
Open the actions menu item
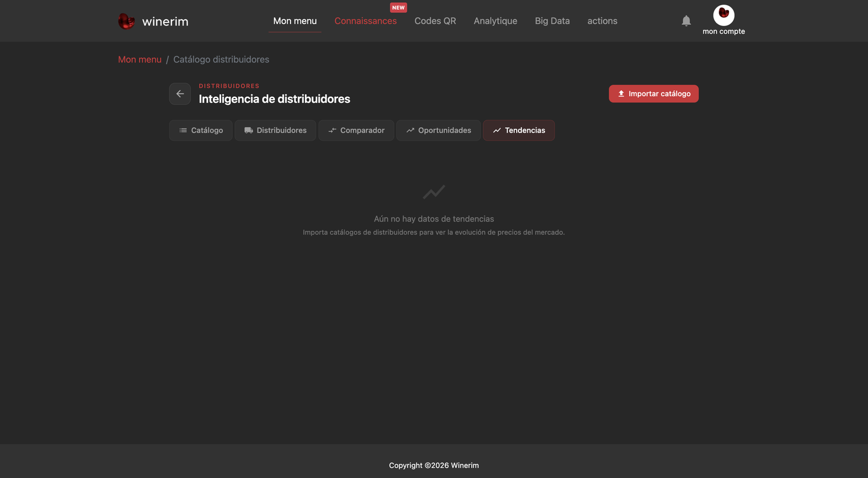click(x=602, y=21)
